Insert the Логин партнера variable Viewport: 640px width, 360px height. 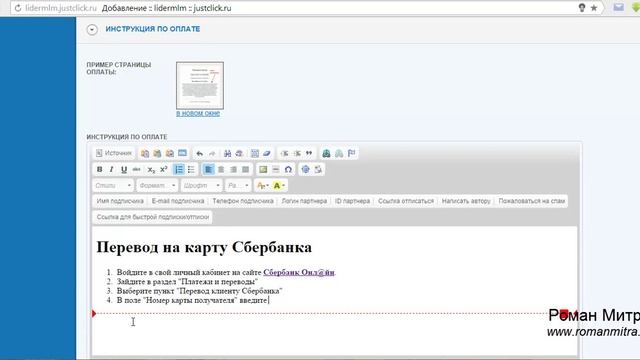[x=304, y=201]
